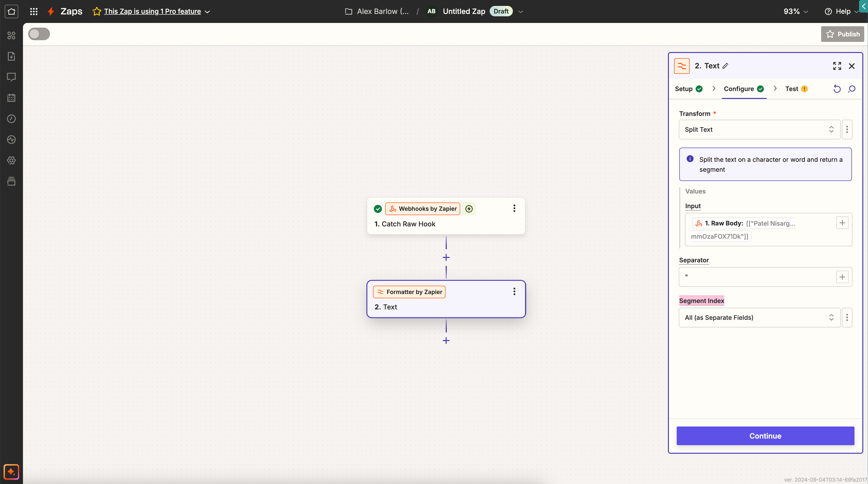Viewport: 868px width, 484px height.
Task: Click the Pro feature star icon
Action: 97,11
